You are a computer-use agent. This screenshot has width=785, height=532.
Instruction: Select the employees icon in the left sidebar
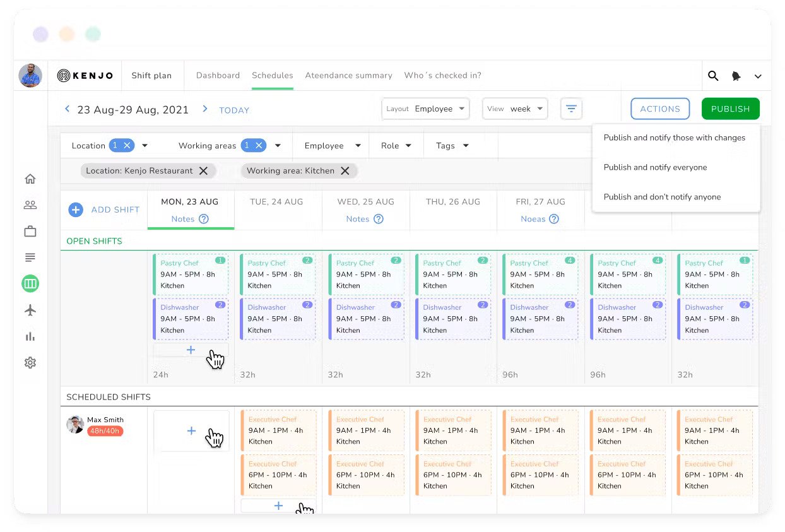tap(30, 204)
